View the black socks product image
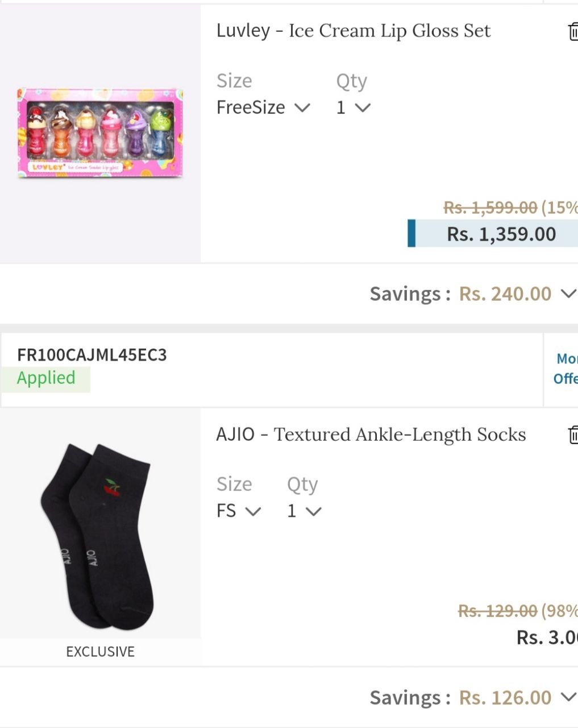Image resolution: width=578 pixels, height=728 pixels. (100, 536)
